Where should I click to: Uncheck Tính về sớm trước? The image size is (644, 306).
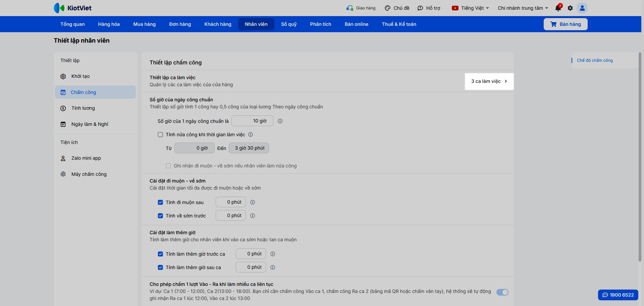[160, 216]
